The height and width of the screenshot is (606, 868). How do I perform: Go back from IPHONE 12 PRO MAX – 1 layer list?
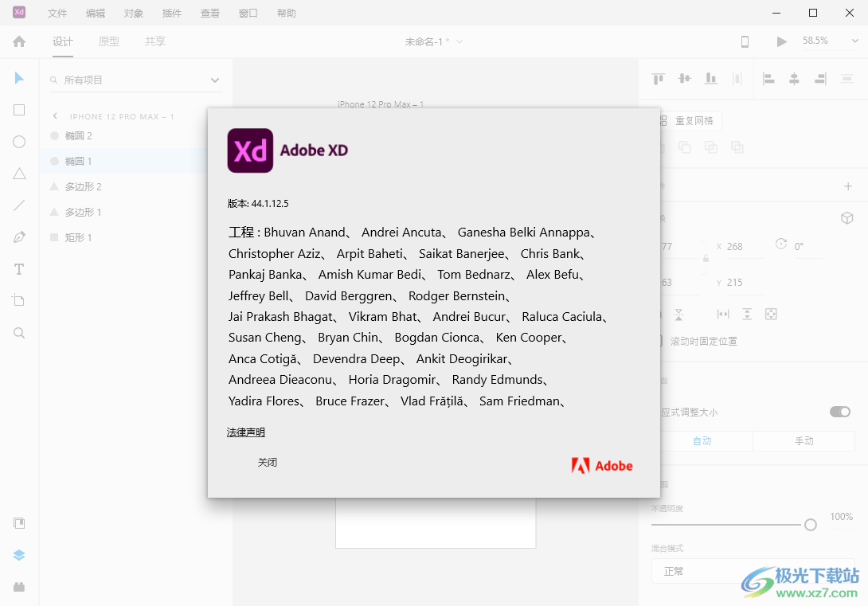55,116
